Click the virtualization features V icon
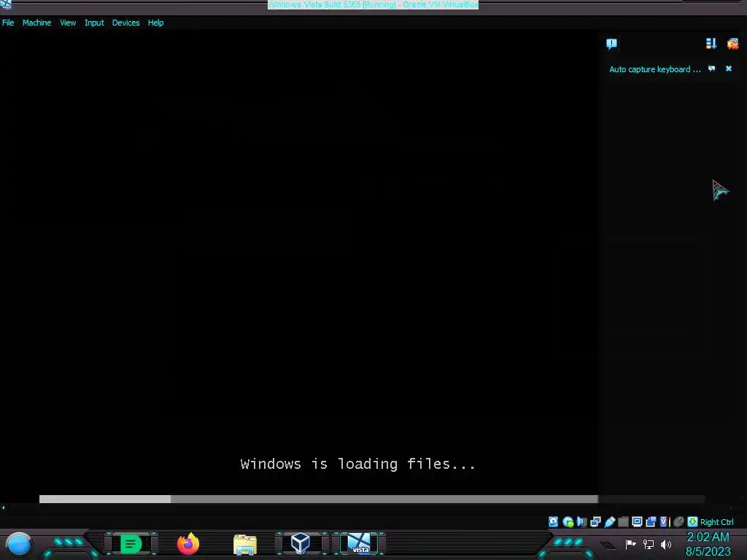 point(665,522)
